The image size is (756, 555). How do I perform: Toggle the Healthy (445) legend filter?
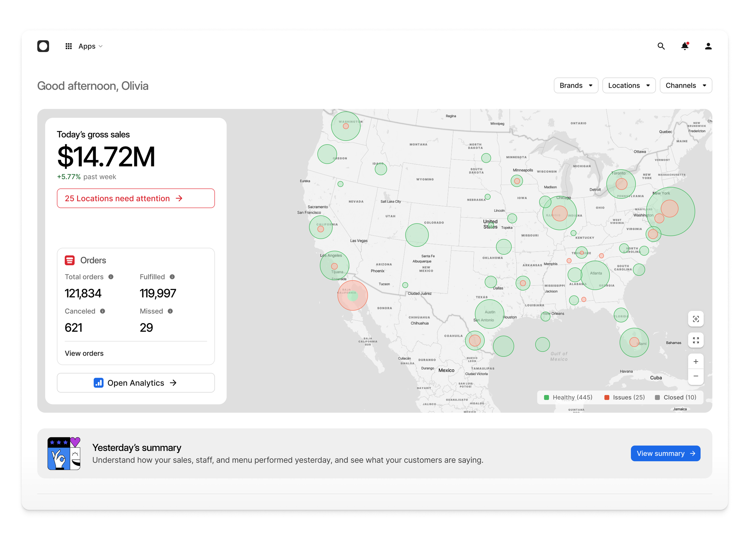(x=568, y=397)
